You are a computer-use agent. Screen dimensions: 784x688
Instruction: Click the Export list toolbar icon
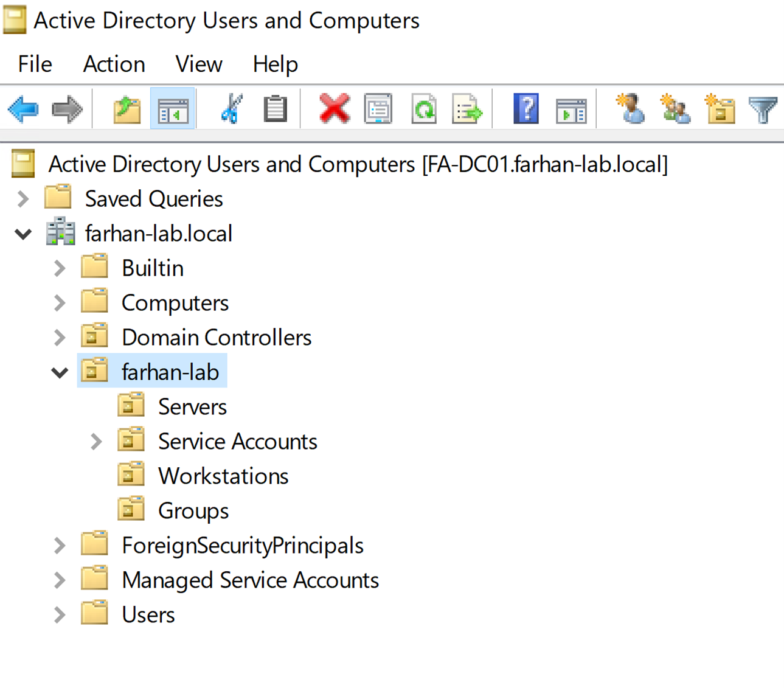(467, 109)
